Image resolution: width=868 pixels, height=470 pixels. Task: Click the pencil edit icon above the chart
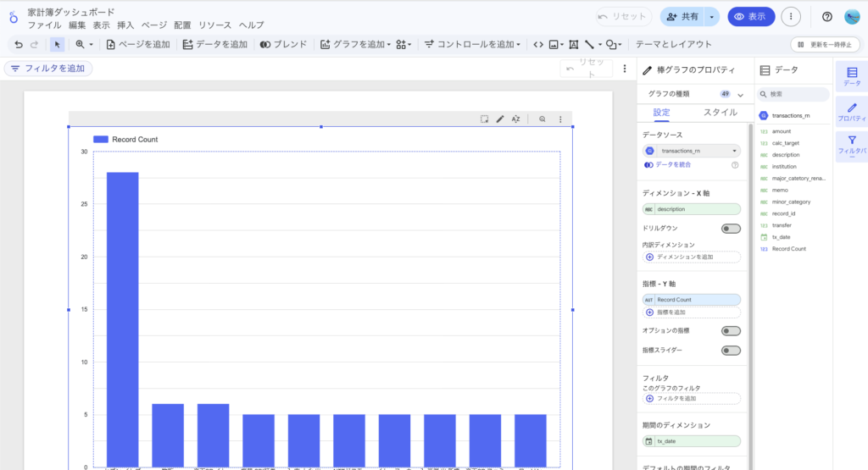(x=500, y=119)
